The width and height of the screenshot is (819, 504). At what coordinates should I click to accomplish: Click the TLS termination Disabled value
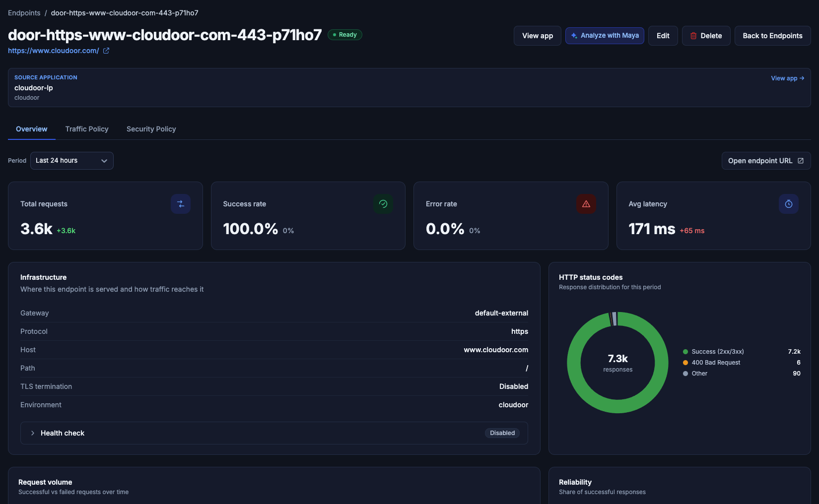point(514,386)
